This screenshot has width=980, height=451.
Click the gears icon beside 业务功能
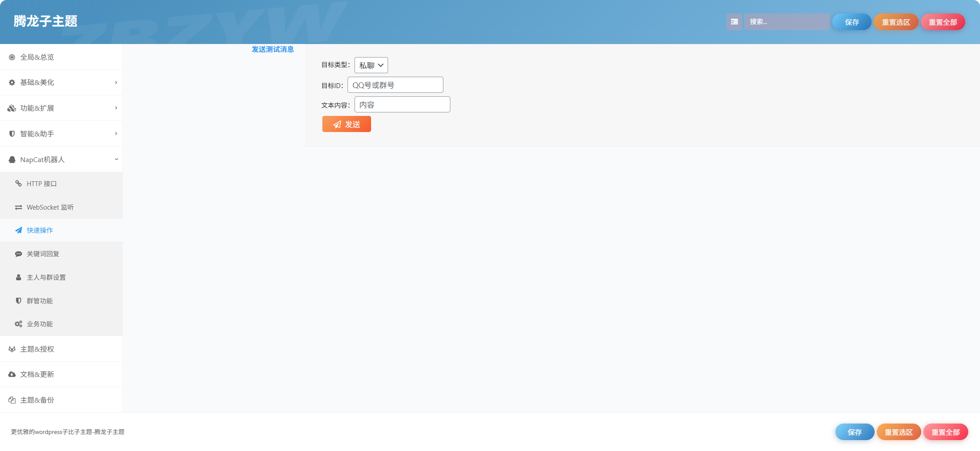point(18,324)
